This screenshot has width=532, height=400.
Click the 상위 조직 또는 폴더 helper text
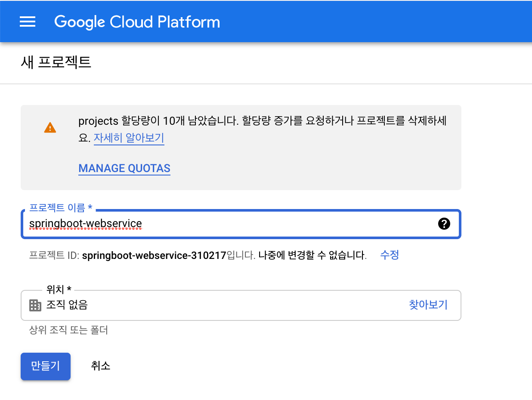[x=68, y=330]
